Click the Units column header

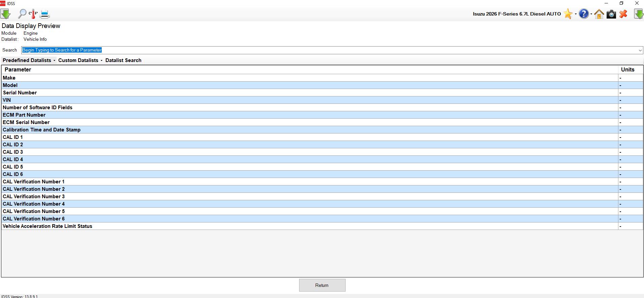coord(631,69)
